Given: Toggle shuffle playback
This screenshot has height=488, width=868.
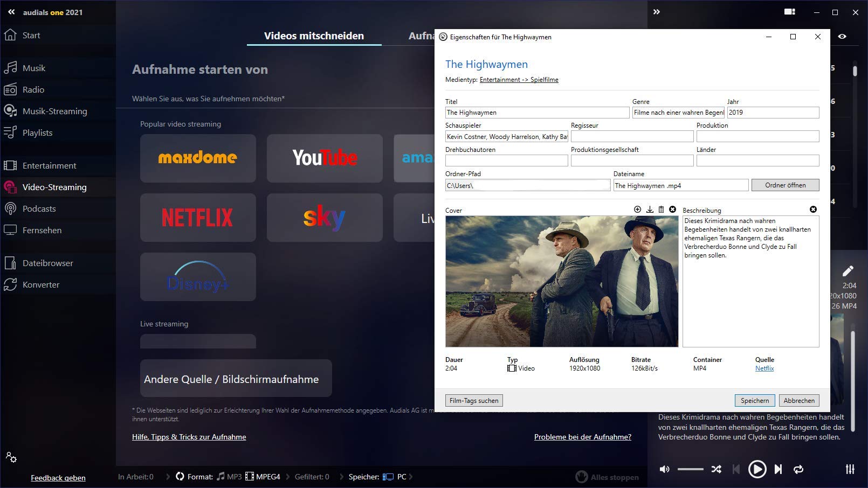Looking at the screenshot, I should coord(716,469).
